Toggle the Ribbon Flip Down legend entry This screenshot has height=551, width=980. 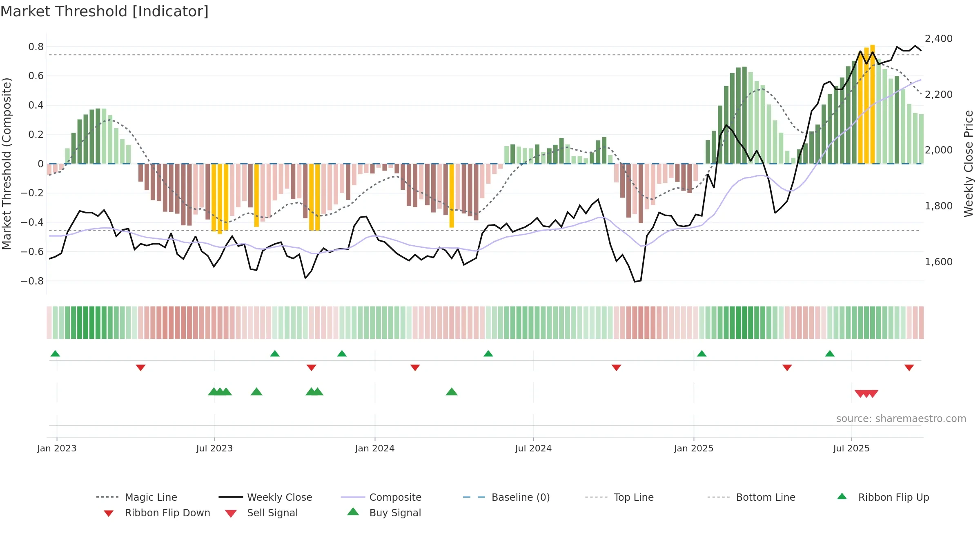point(157,513)
